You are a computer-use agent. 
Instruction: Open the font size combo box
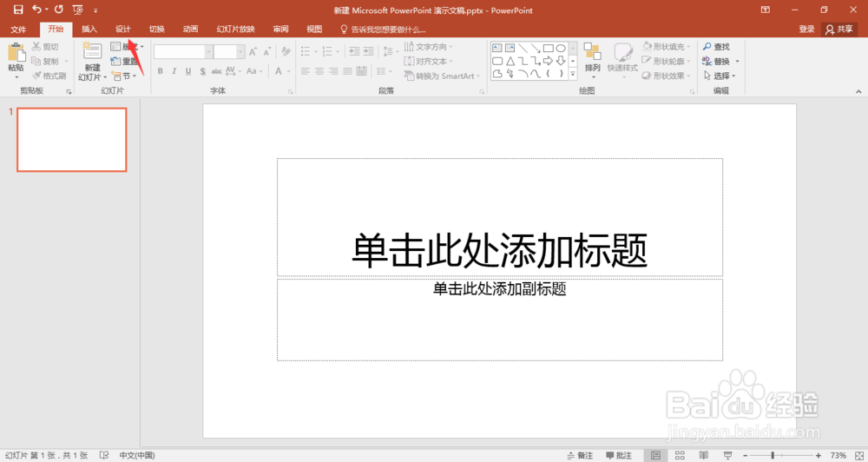click(229, 52)
